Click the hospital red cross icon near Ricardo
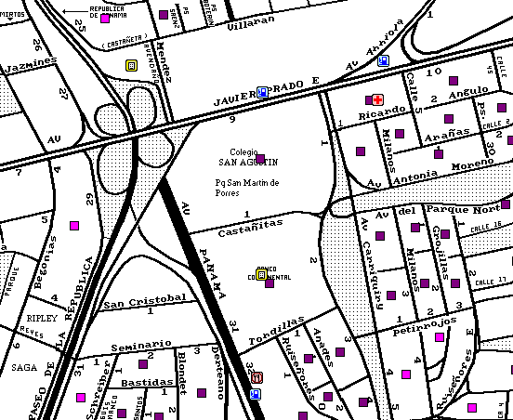Image resolution: width=513 pixels, height=420 pixels. (x=378, y=99)
